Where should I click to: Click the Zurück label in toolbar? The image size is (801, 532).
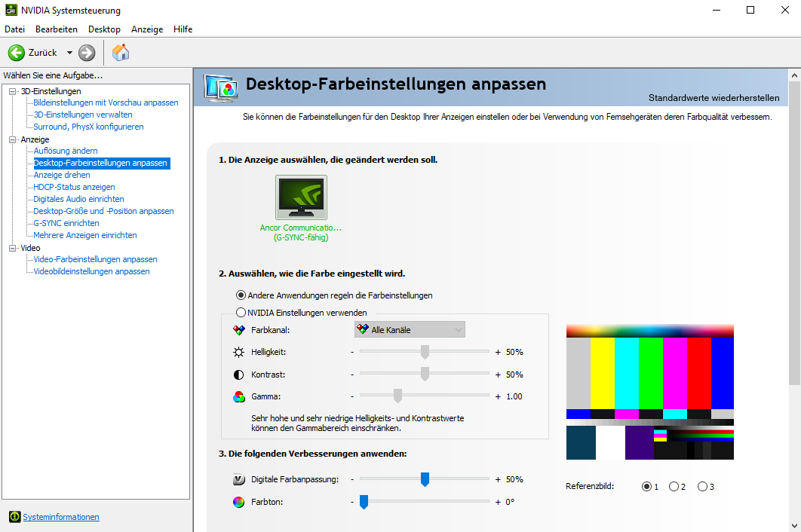(x=43, y=53)
